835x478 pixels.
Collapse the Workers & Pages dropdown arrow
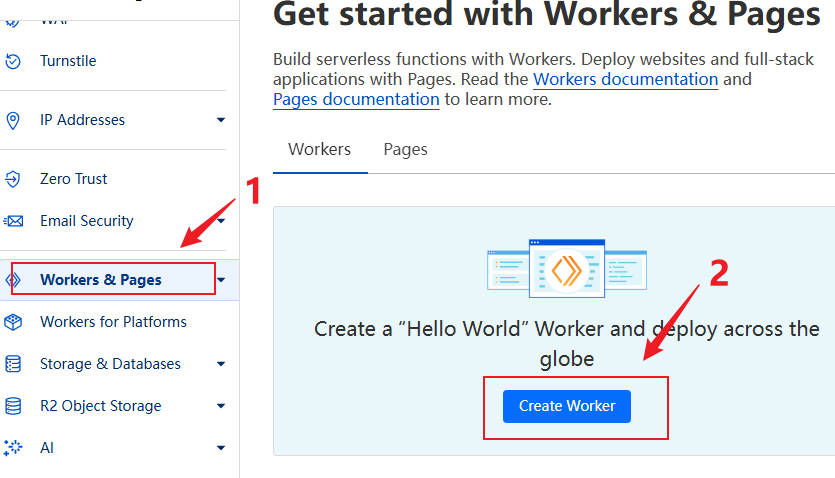coord(221,280)
